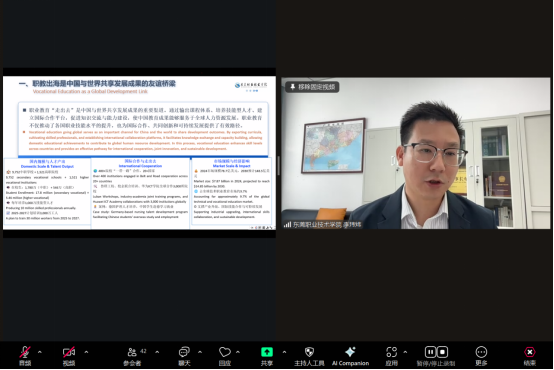Open the Apps icon
The width and height of the screenshot is (554, 370).
pos(391,352)
